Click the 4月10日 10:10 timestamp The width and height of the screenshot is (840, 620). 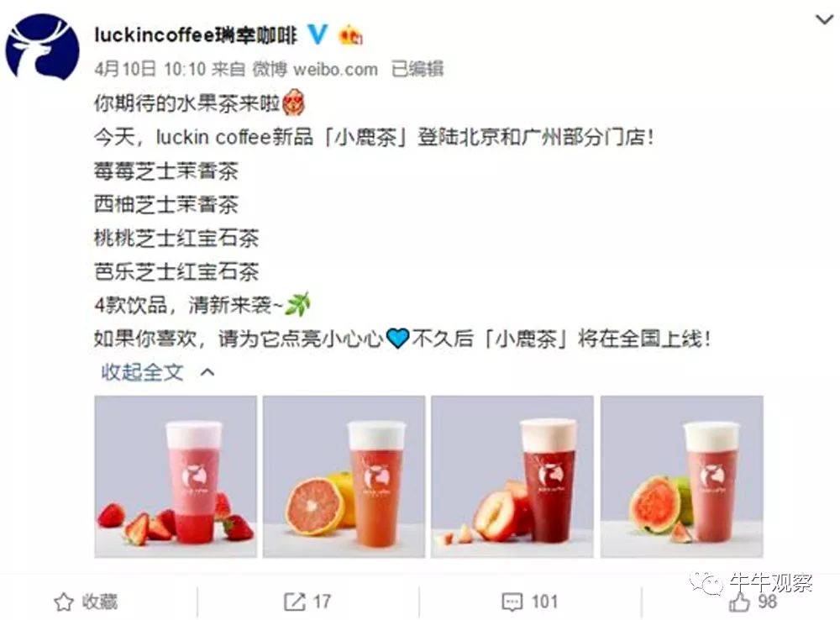point(150,69)
